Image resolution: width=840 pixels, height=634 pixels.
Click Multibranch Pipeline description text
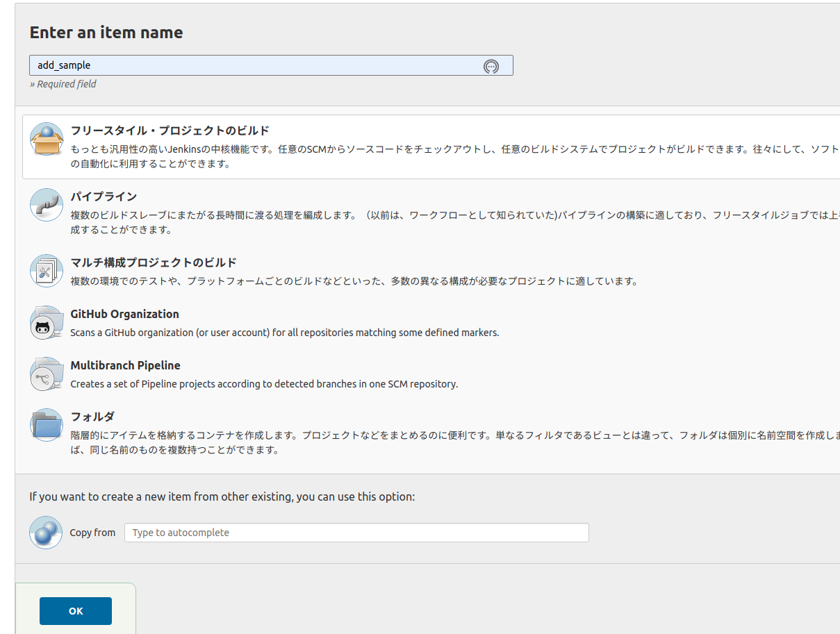(264, 384)
